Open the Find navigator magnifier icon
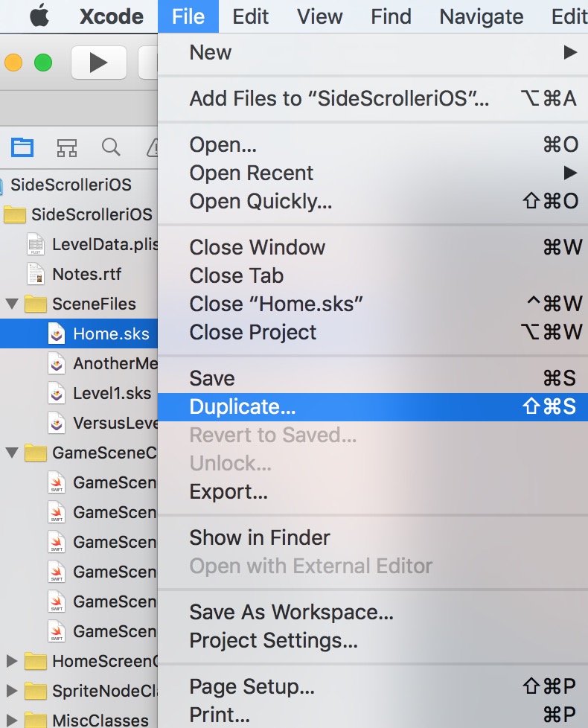 [x=111, y=147]
